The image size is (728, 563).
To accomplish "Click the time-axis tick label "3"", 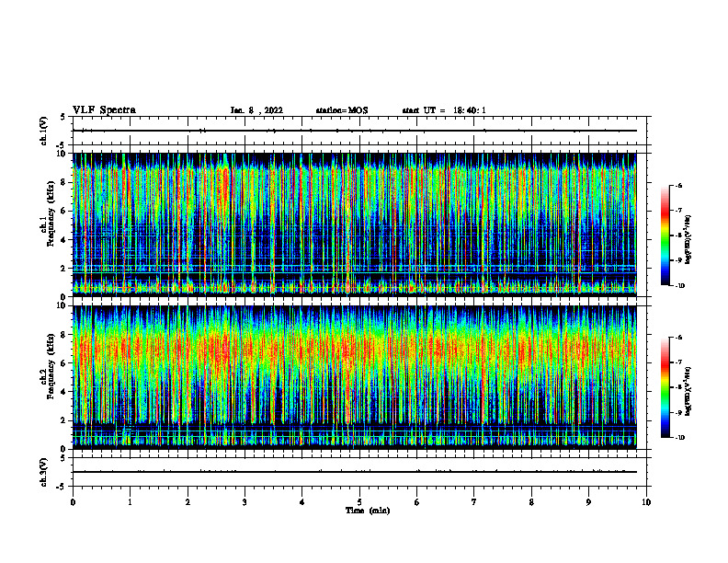I will click(x=245, y=502).
